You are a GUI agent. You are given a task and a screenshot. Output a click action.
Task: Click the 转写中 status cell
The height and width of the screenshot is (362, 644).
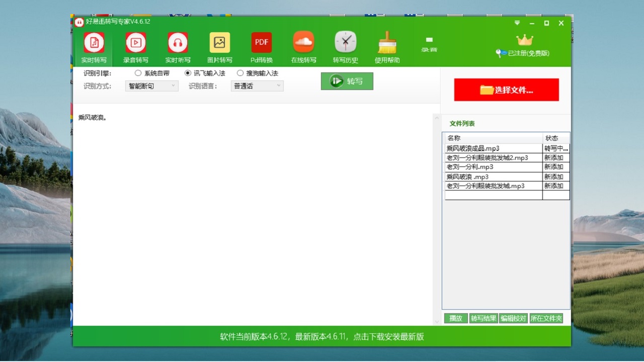tap(556, 148)
